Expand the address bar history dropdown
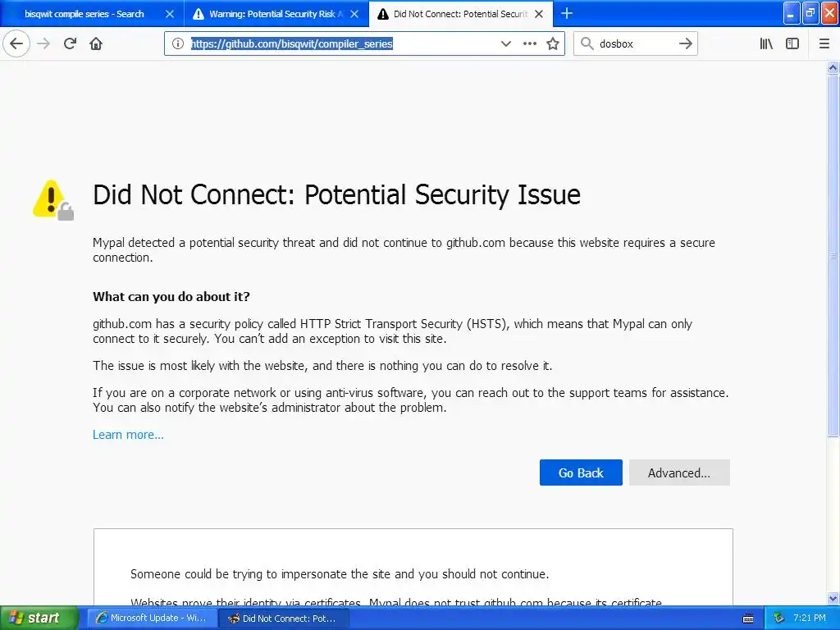The width and height of the screenshot is (840, 630). pos(506,43)
